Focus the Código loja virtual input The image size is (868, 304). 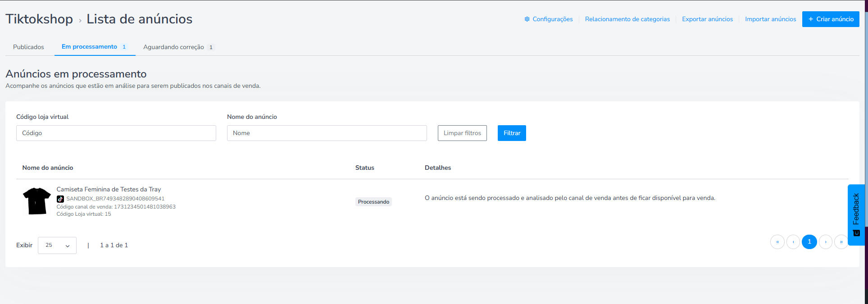[x=116, y=133]
